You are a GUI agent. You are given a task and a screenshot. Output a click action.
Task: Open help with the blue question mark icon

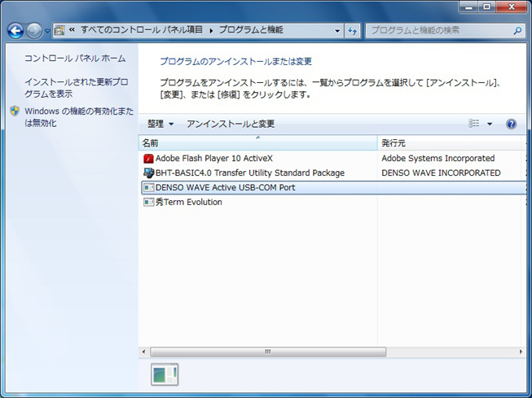coord(511,125)
